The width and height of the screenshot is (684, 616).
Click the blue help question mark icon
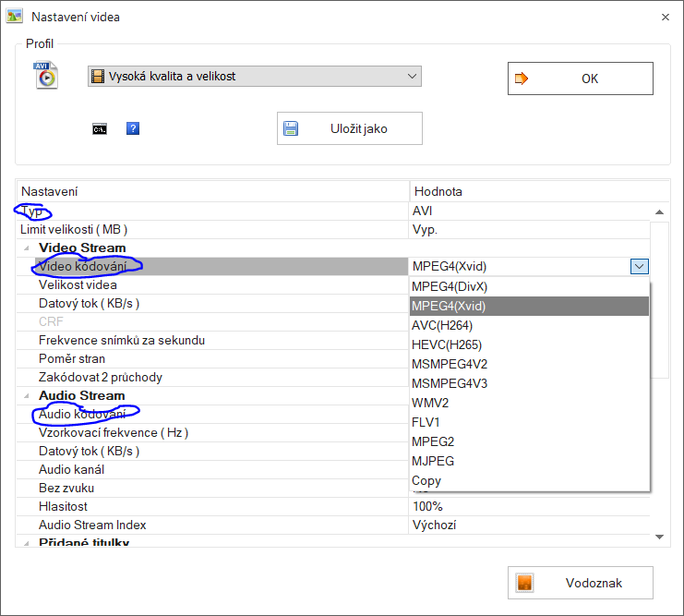pyautogui.click(x=133, y=128)
